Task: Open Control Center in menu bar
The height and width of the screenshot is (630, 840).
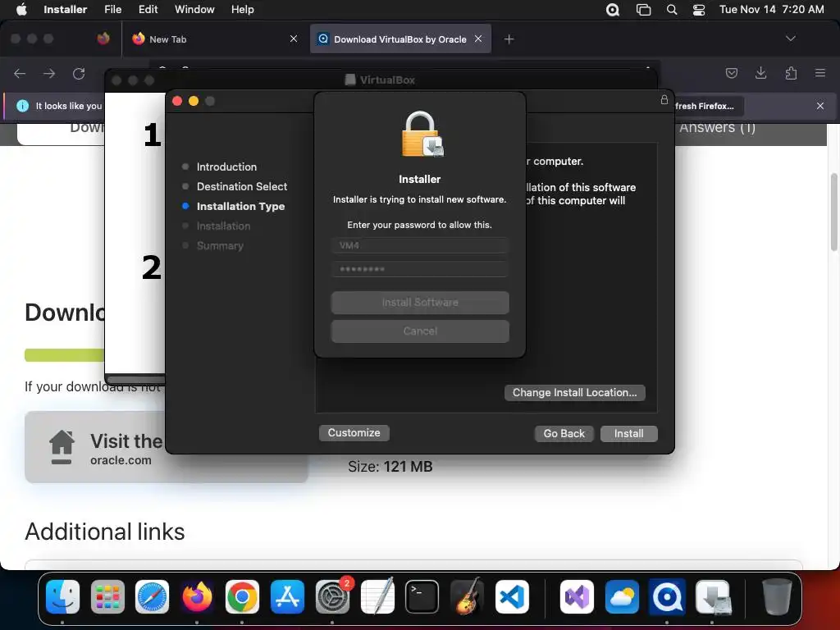Action: click(x=699, y=9)
